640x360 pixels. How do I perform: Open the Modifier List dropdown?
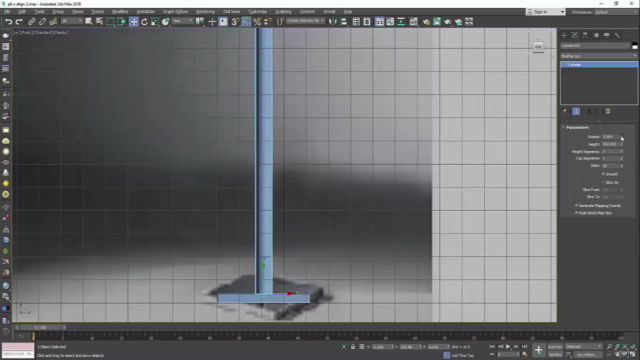pos(599,56)
